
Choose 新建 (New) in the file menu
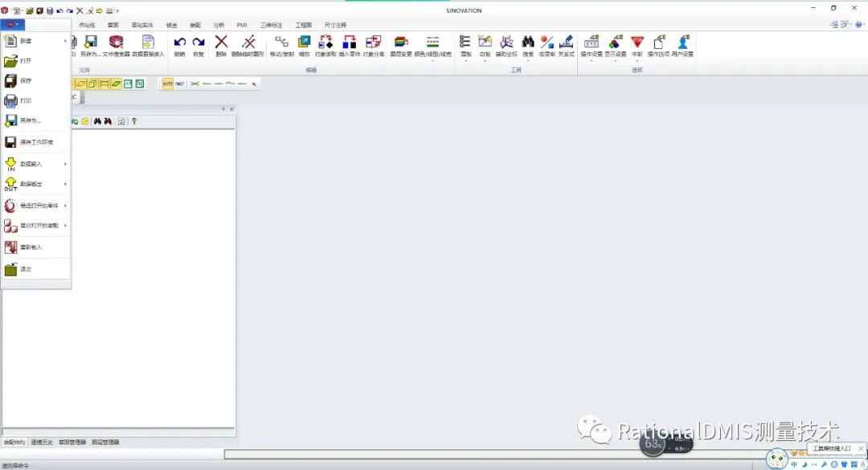[35, 41]
